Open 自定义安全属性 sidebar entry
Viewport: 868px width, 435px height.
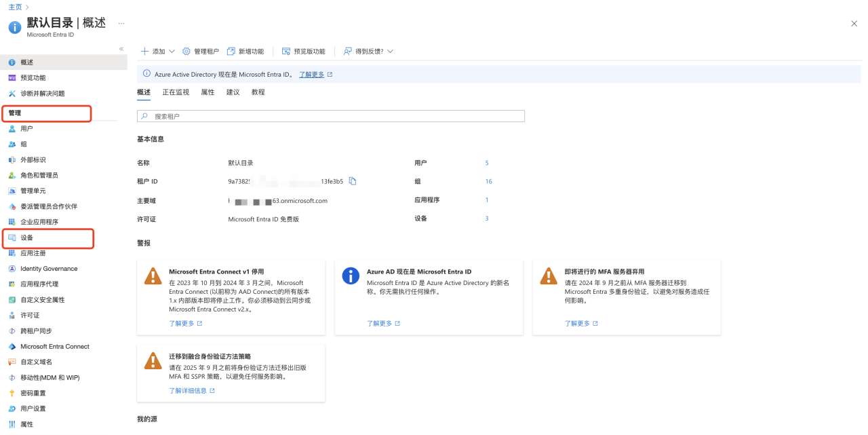click(x=42, y=300)
